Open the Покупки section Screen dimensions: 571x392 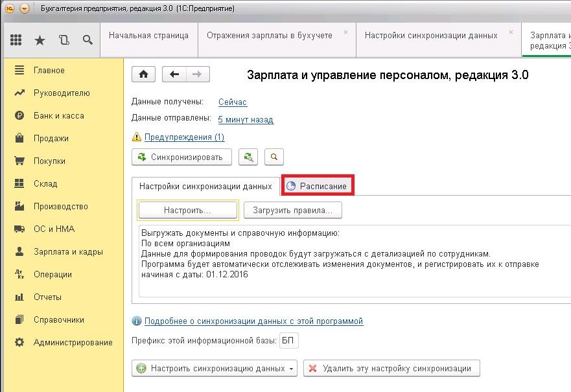point(49,161)
